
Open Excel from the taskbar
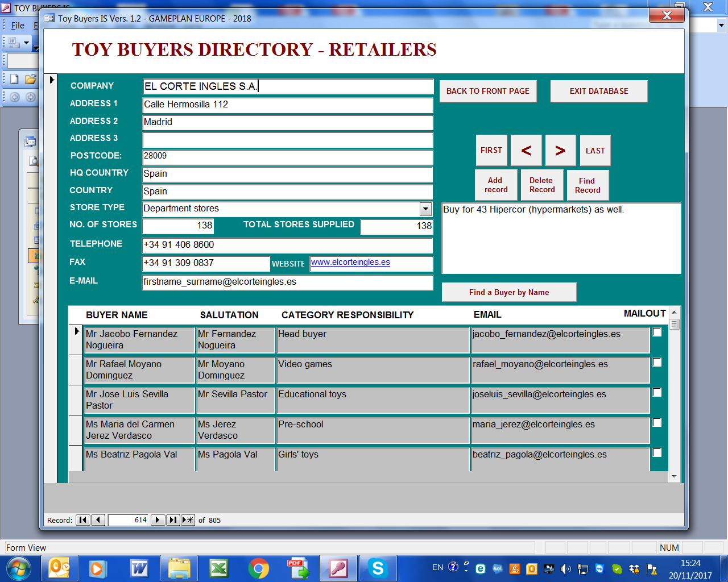tap(218, 568)
